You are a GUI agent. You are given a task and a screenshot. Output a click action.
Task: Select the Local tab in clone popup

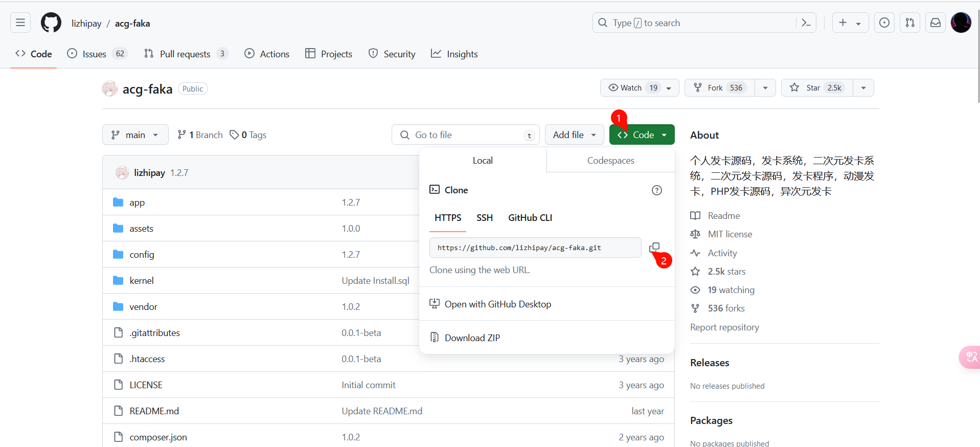tap(483, 161)
